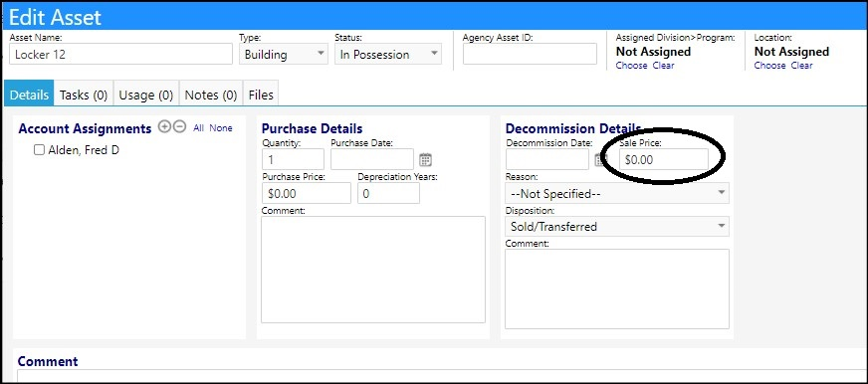
Task: Click Clear under Location
Action: coord(801,66)
